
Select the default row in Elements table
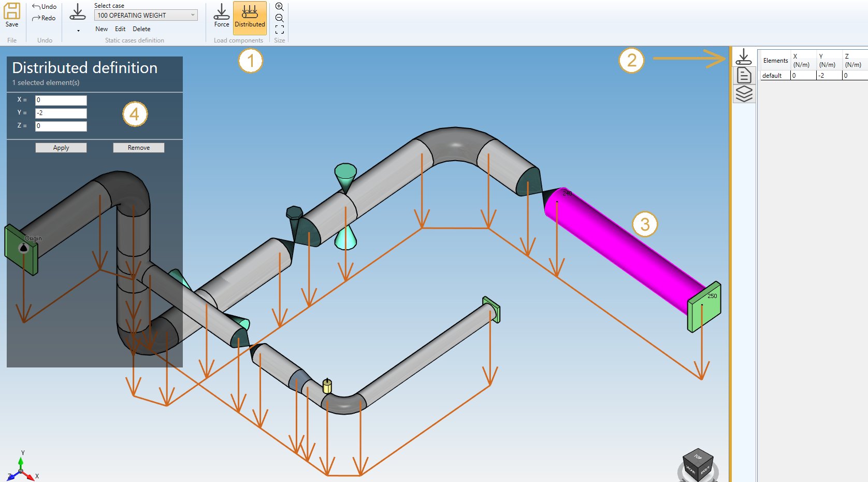(x=814, y=76)
